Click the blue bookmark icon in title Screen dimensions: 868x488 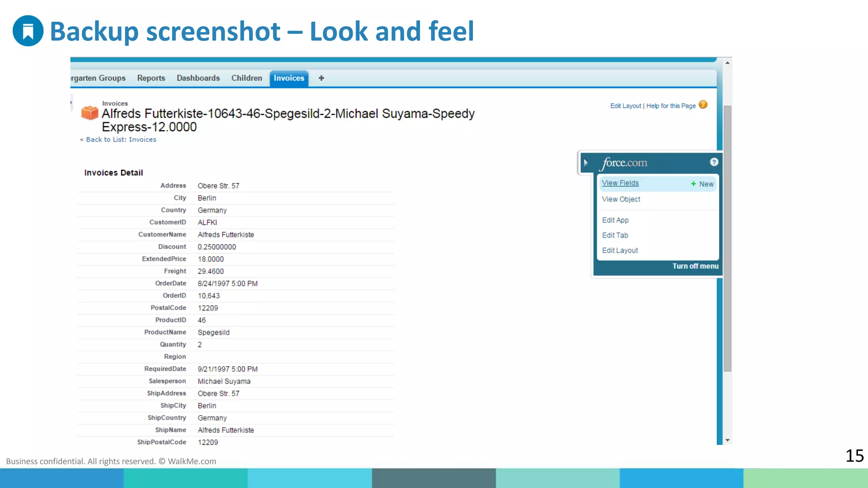click(28, 31)
